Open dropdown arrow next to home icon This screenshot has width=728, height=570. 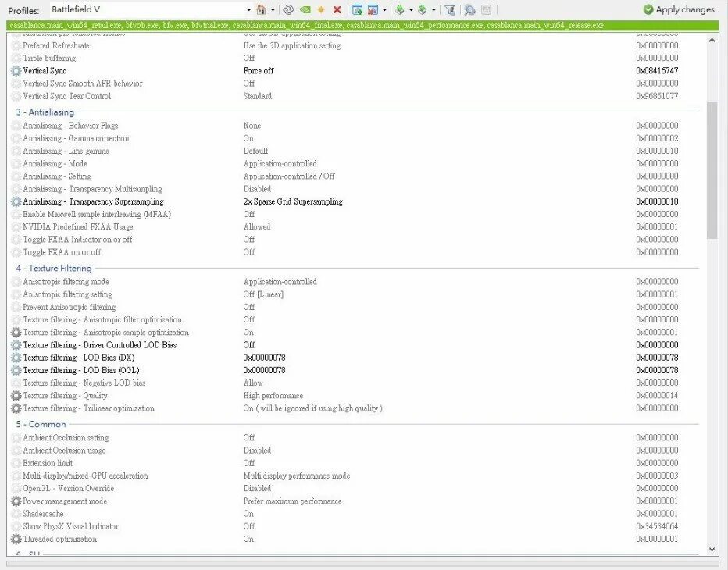273,9
